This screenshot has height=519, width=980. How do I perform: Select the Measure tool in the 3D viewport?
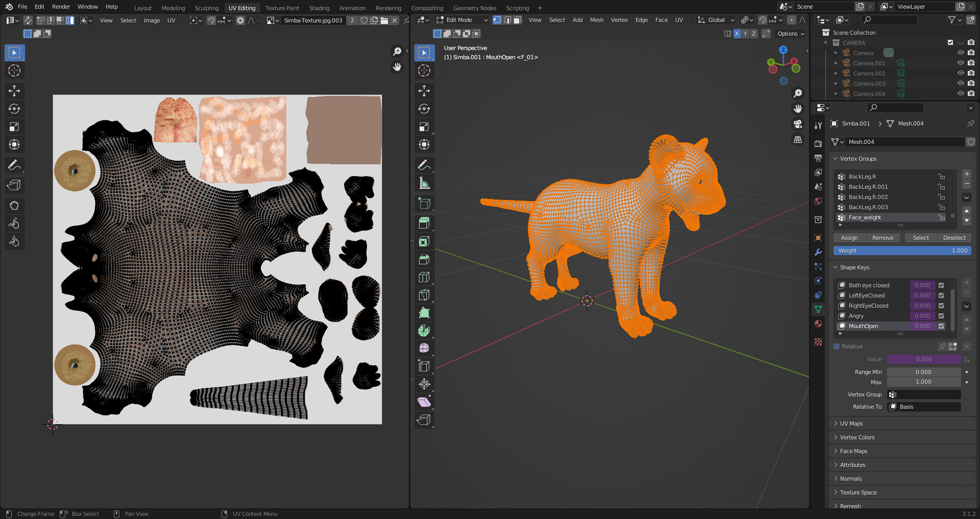pyautogui.click(x=424, y=183)
